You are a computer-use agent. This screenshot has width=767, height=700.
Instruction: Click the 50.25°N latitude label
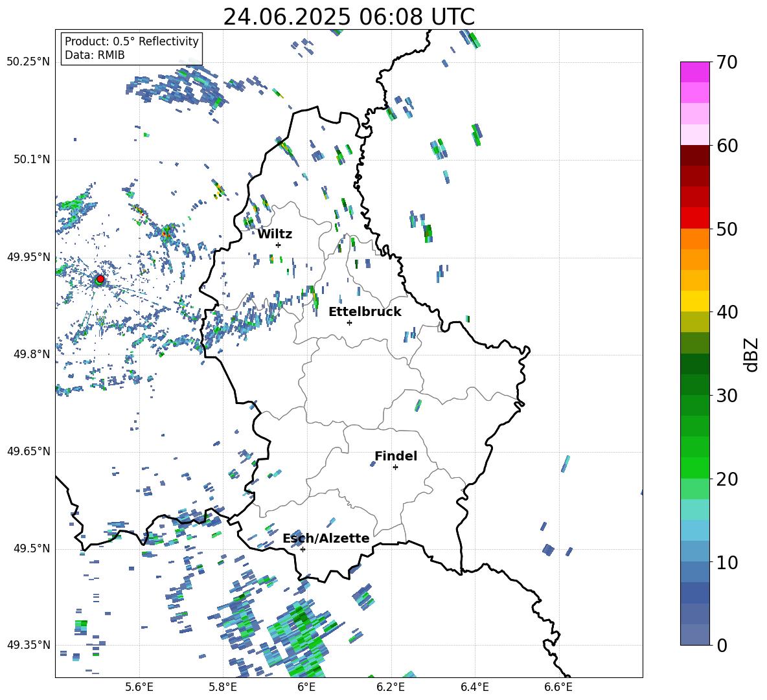click(29, 62)
